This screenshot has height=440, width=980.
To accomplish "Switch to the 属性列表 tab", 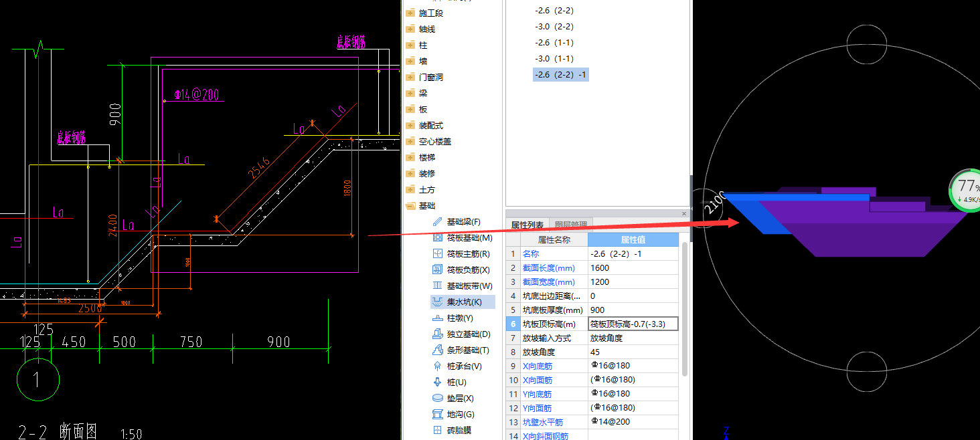I will [527, 225].
